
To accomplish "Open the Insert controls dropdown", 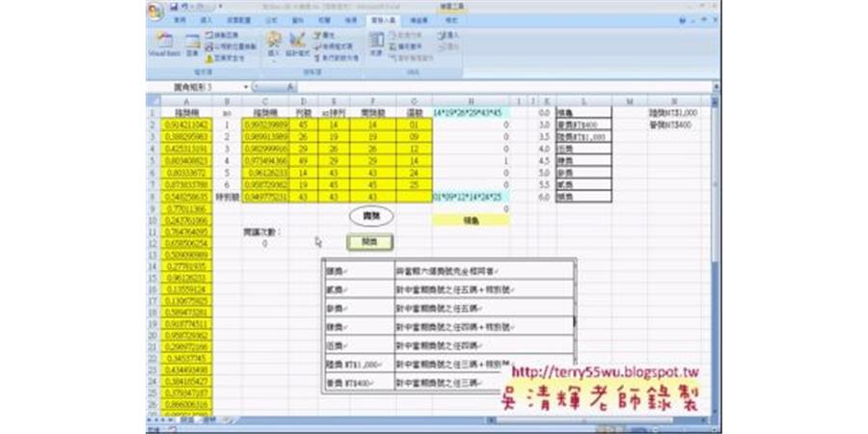I will (x=273, y=43).
